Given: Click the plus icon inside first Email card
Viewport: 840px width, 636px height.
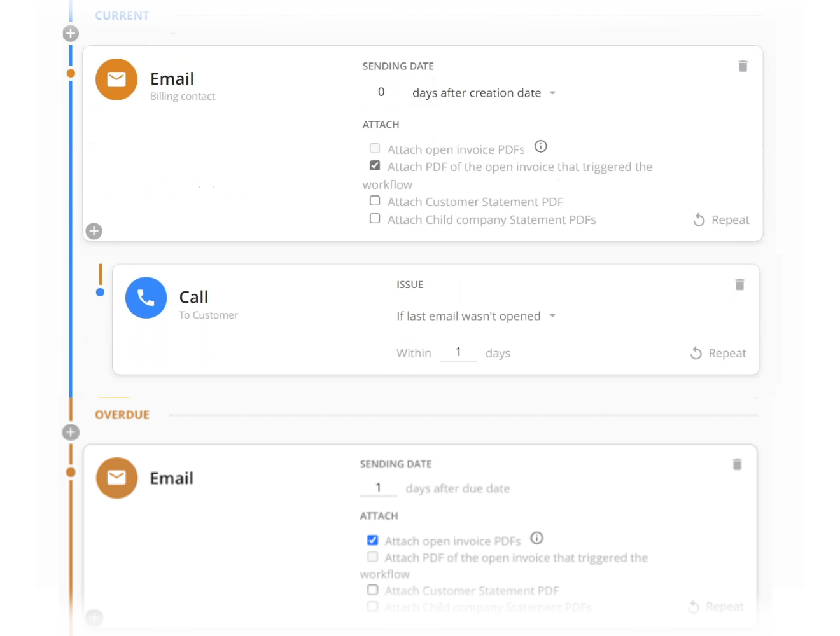Looking at the screenshot, I should 94,231.
